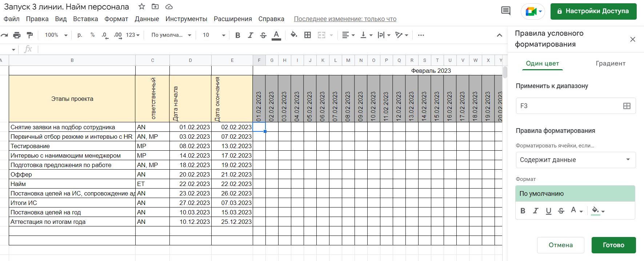Open fill color in main toolbar
Image resolution: width=644 pixels, height=261 pixels.
tap(294, 35)
